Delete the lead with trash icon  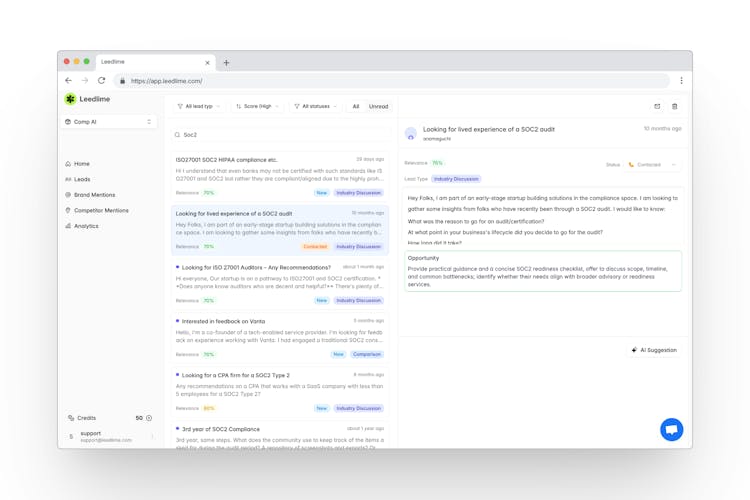point(675,106)
